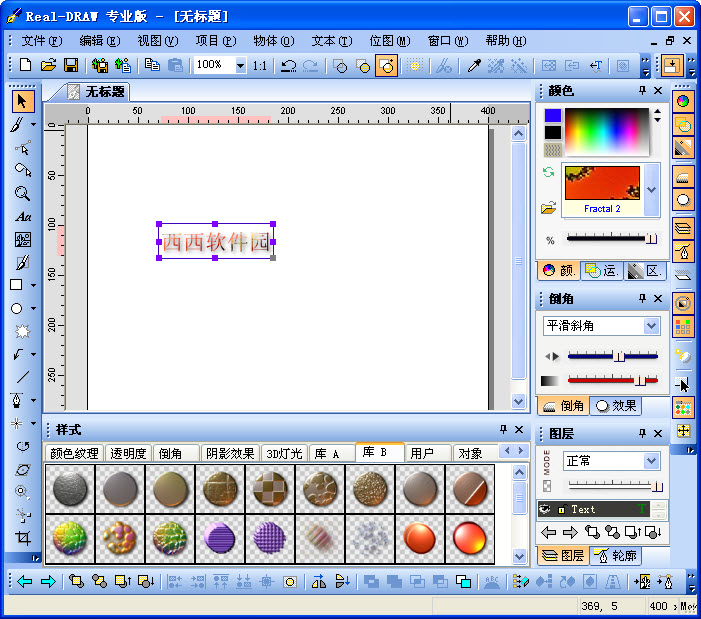Switch to the 效果 tab

616,406
